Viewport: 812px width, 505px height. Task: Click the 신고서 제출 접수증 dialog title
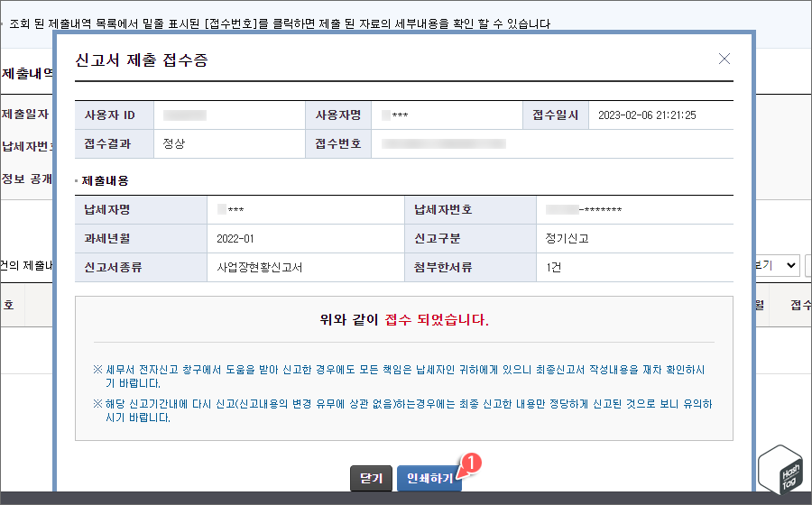point(142,60)
